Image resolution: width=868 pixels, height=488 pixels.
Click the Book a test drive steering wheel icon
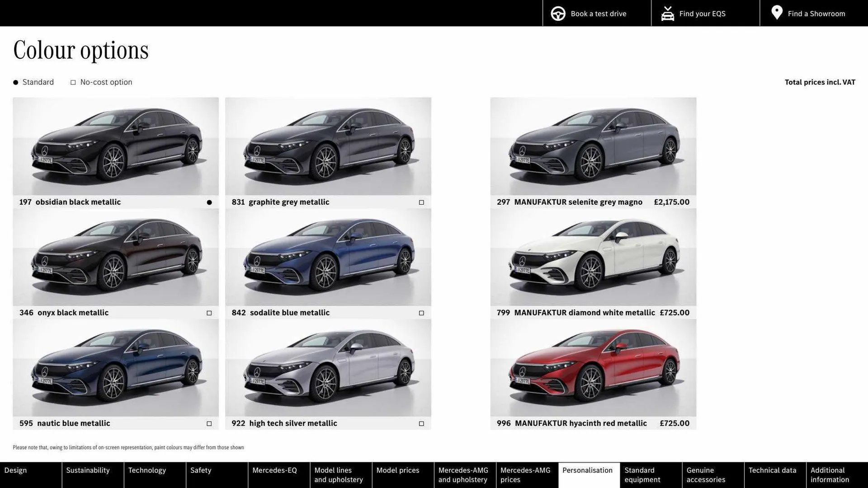tap(558, 13)
